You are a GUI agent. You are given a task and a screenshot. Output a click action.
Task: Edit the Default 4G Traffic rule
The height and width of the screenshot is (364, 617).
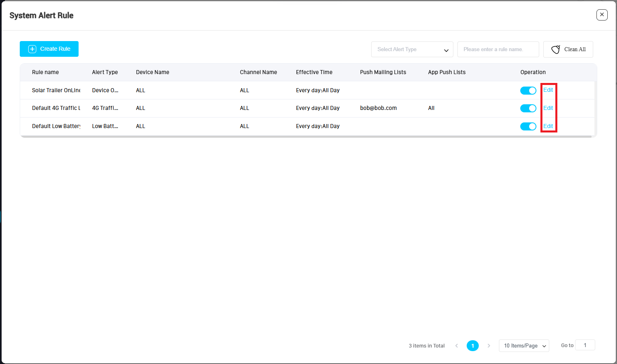click(548, 108)
